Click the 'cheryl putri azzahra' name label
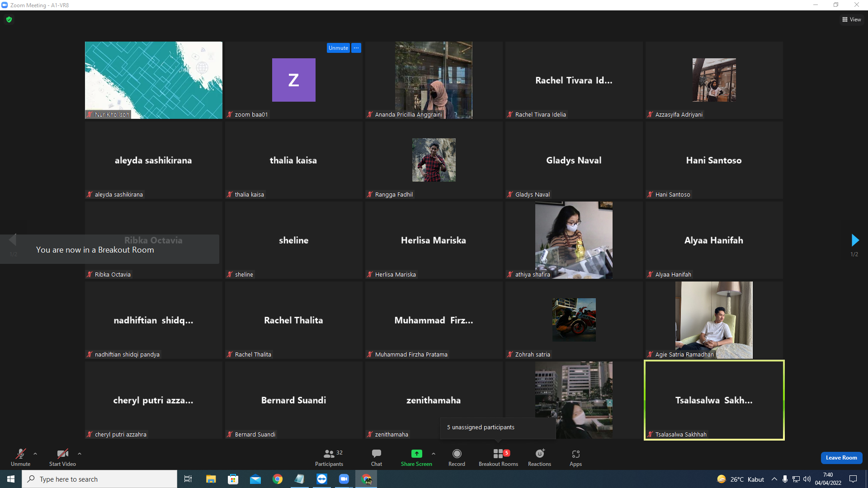Image resolution: width=868 pixels, height=488 pixels. pos(121,435)
